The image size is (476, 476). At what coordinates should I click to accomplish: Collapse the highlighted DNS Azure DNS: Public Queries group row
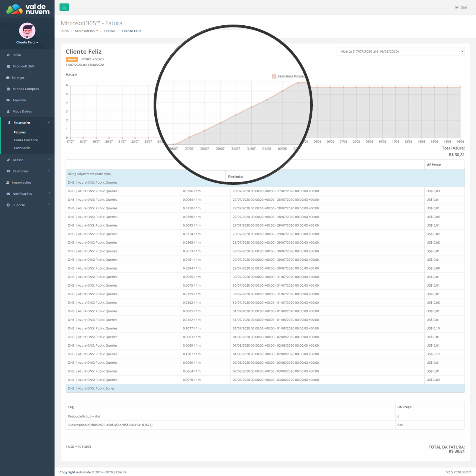[265, 183]
